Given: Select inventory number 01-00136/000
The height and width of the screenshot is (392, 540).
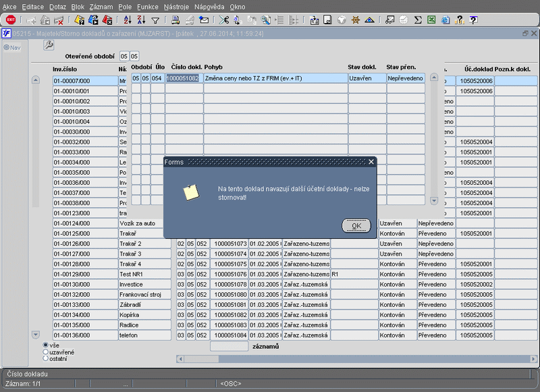Looking at the screenshot, I should (85, 335).
